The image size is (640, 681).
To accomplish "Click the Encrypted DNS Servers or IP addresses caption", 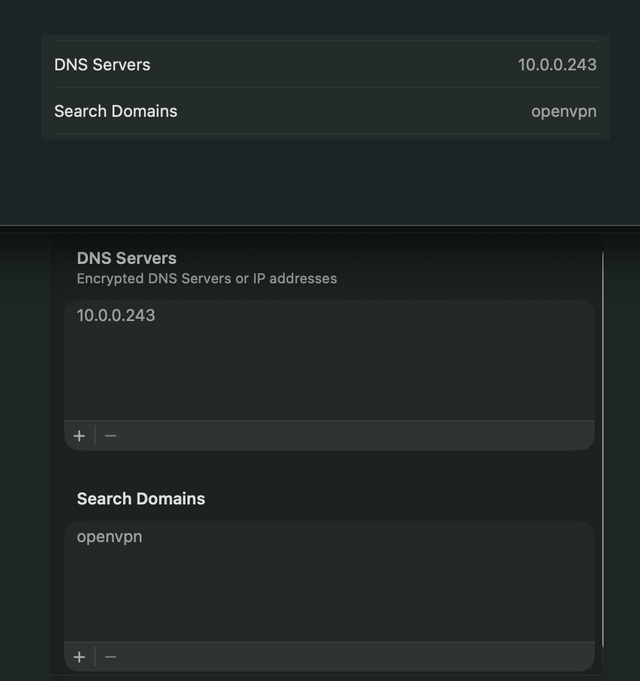I will tap(207, 278).
